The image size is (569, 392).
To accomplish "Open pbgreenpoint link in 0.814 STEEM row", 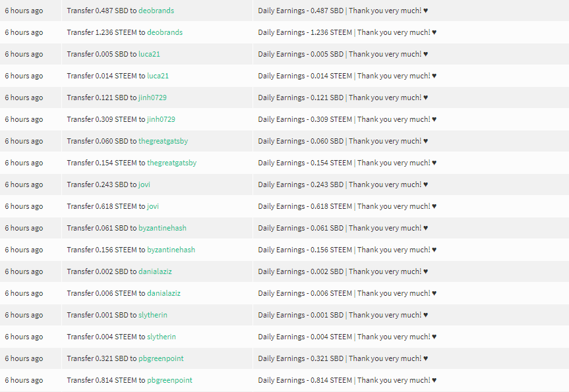I will (169, 380).
